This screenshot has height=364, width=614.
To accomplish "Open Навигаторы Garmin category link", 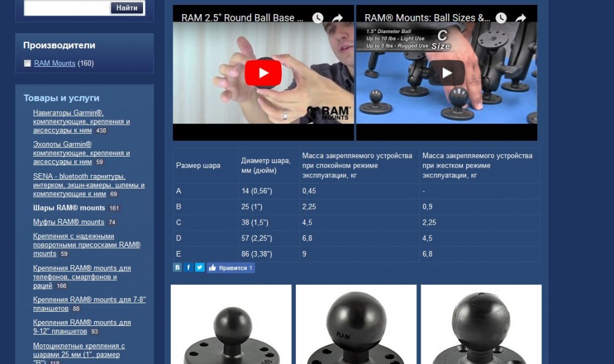I will click(68, 113).
